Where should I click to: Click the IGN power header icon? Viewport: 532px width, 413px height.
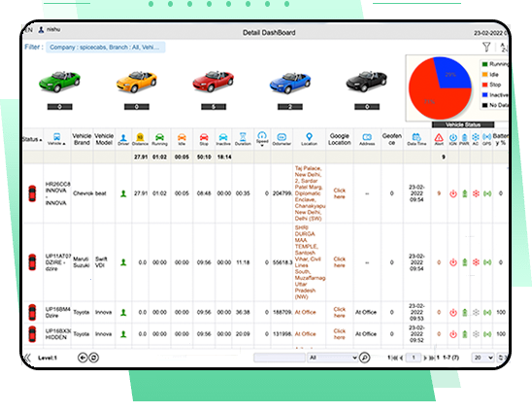tap(453, 137)
